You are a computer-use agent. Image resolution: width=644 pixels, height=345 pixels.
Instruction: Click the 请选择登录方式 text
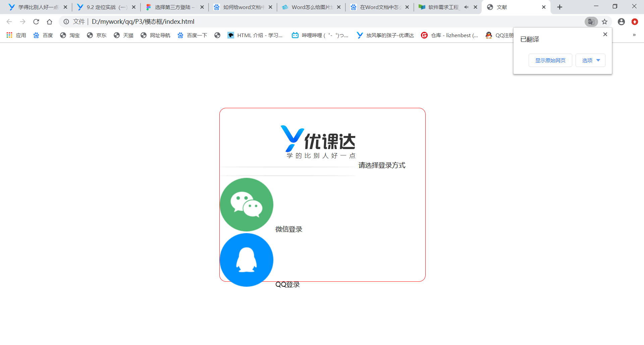tap(382, 165)
